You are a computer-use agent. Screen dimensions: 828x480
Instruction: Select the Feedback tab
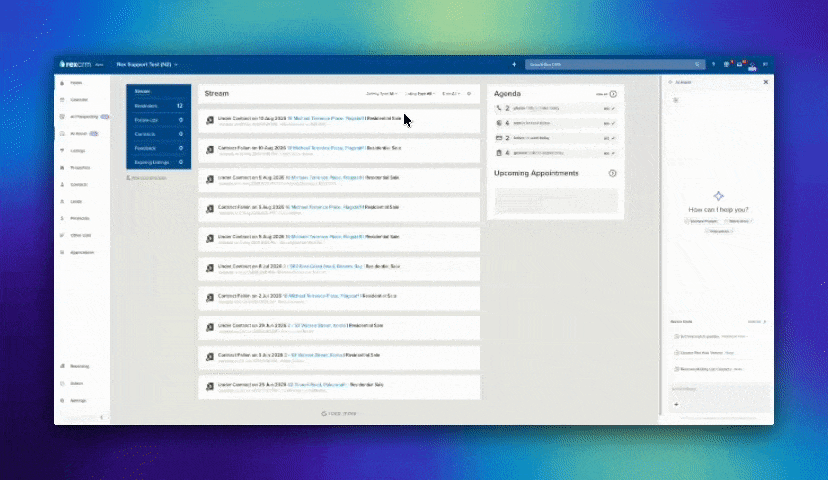158,148
